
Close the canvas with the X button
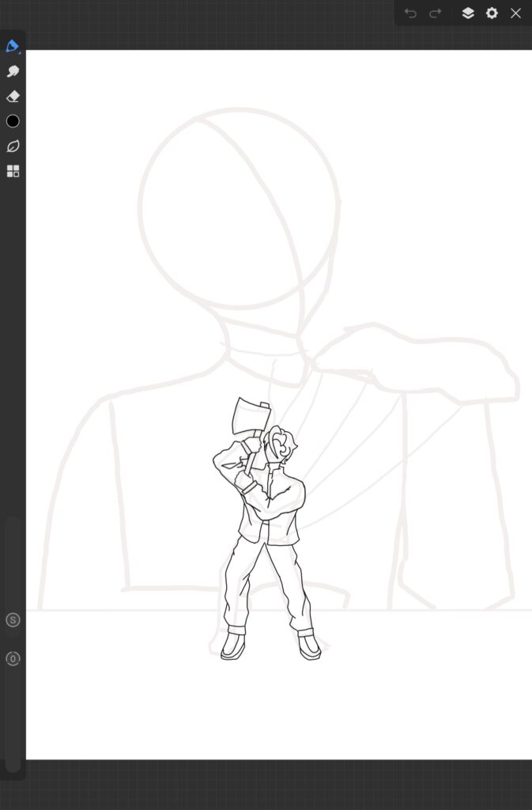pos(515,13)
